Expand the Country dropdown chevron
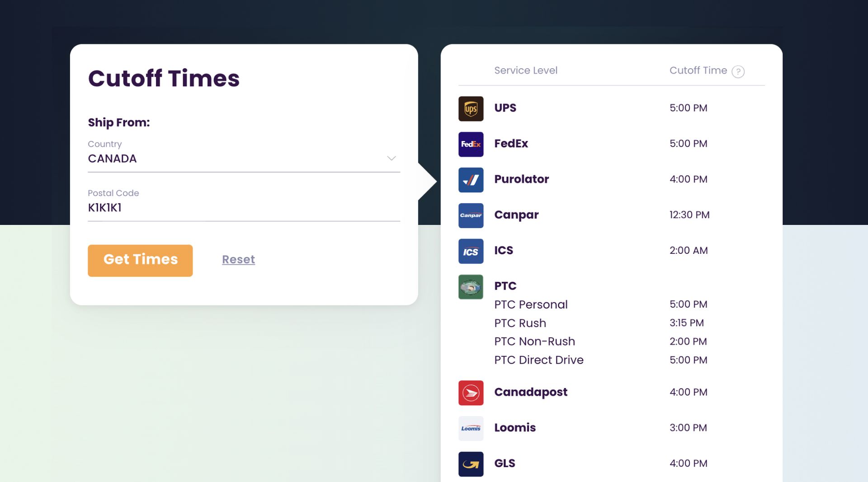 point(391,159)
